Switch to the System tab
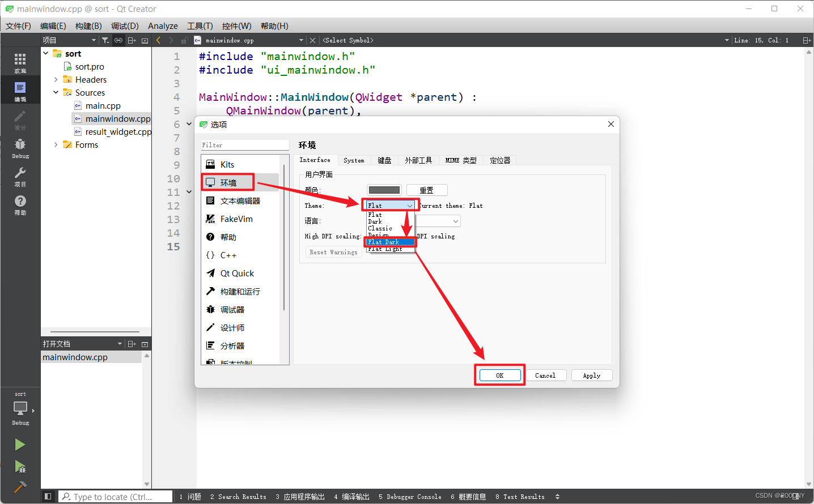 (x=354, y=160)
